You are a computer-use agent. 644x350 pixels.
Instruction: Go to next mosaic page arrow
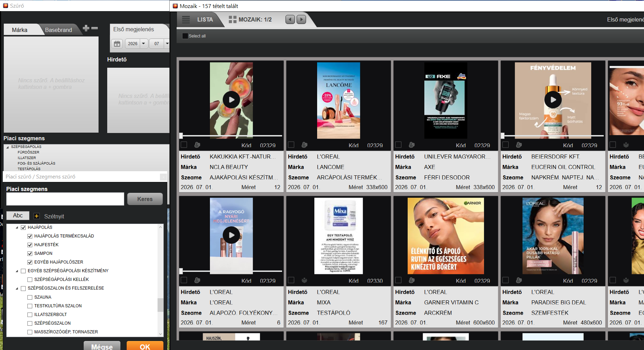[301, 19]
